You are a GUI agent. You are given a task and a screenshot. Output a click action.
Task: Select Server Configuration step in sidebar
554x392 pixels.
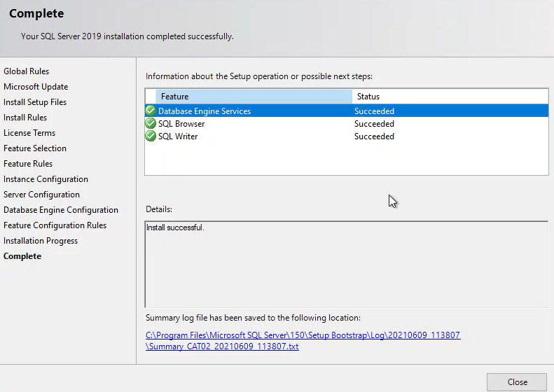(41, 195)
